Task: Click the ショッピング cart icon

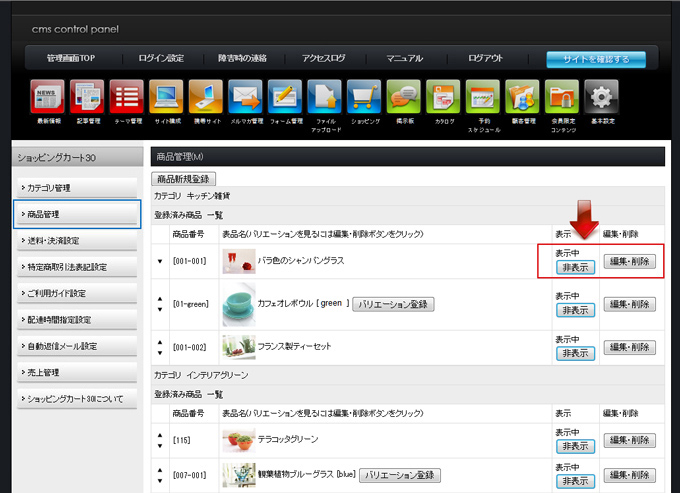Action: (365, 98)
